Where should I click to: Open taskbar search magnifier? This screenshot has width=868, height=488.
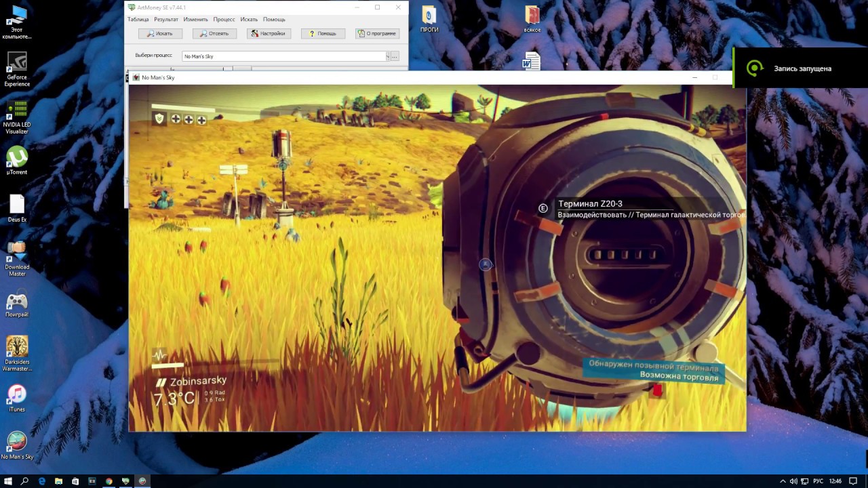(25, 481)
